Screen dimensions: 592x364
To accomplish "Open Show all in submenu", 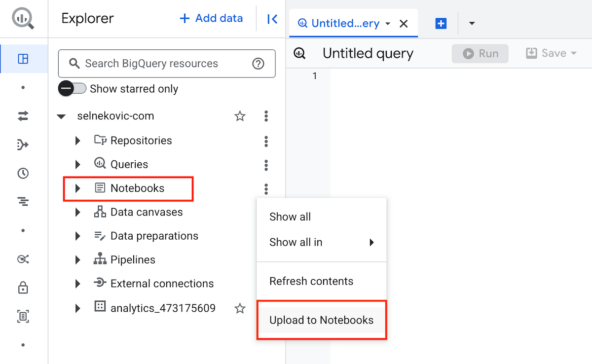I will point(322,242).
